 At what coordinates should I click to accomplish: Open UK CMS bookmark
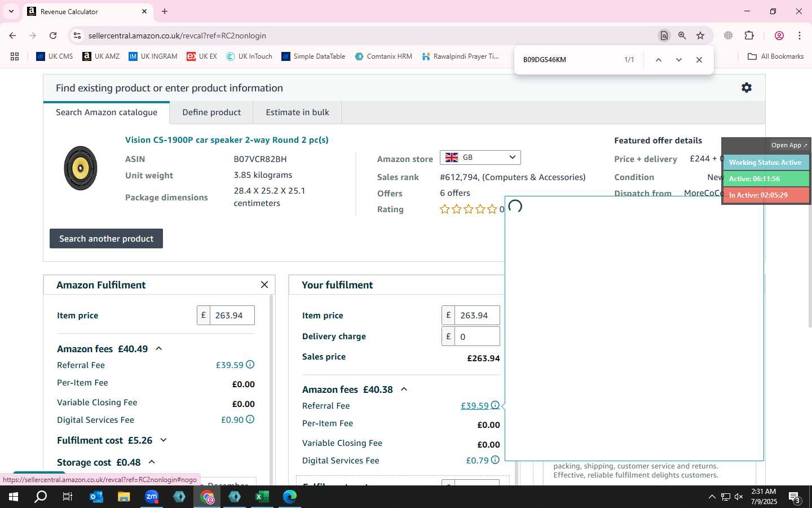55,56
